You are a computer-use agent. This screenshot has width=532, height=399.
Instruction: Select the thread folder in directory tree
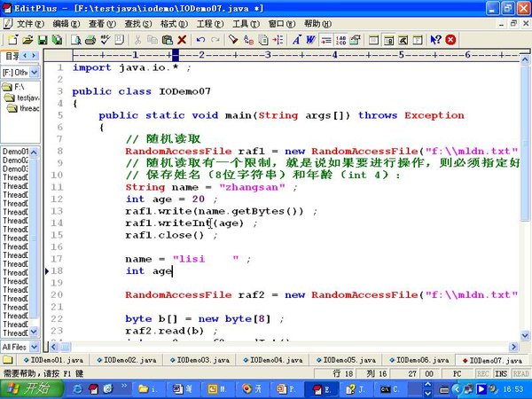click(x=24, y=108)
